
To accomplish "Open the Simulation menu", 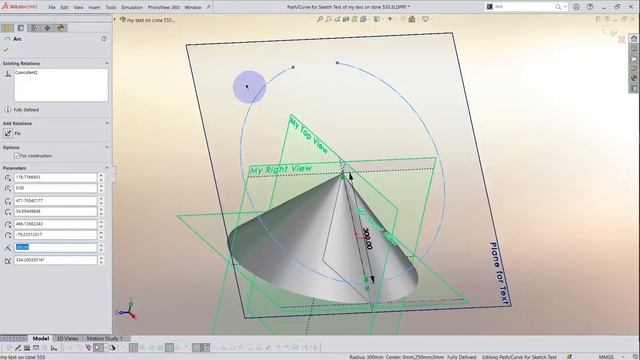I will (x=132, y=7).
